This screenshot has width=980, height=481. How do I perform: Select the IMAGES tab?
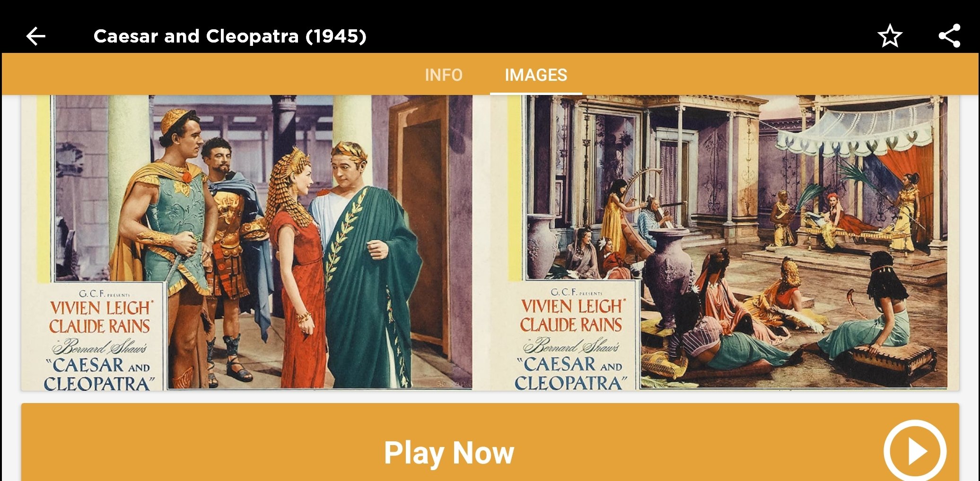click(536, 75)
